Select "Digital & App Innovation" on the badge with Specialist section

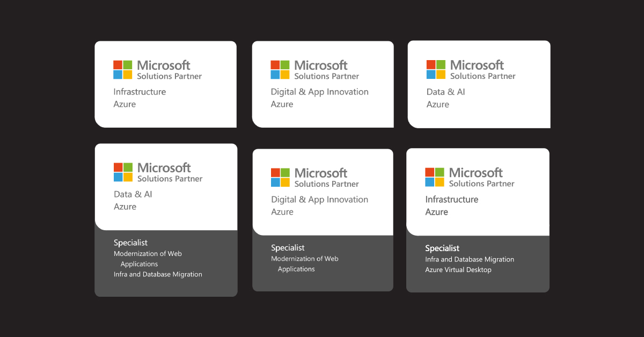[x=319, y=200]
